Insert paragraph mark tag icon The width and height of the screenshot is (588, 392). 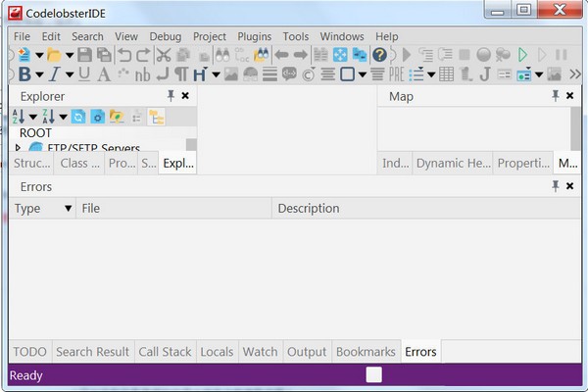point(181,74)
